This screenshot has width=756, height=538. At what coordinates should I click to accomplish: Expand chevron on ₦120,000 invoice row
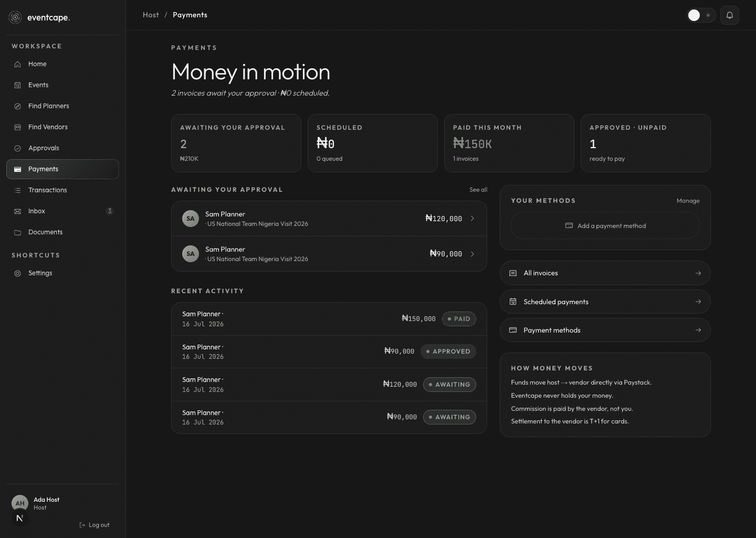pos(472,219)
